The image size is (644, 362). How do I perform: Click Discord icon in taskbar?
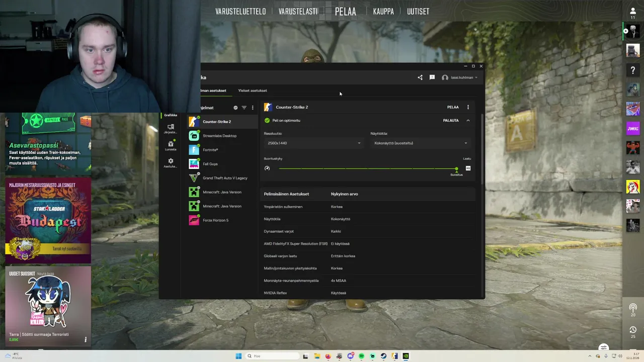pyautogui.click(x=350, y=356)
